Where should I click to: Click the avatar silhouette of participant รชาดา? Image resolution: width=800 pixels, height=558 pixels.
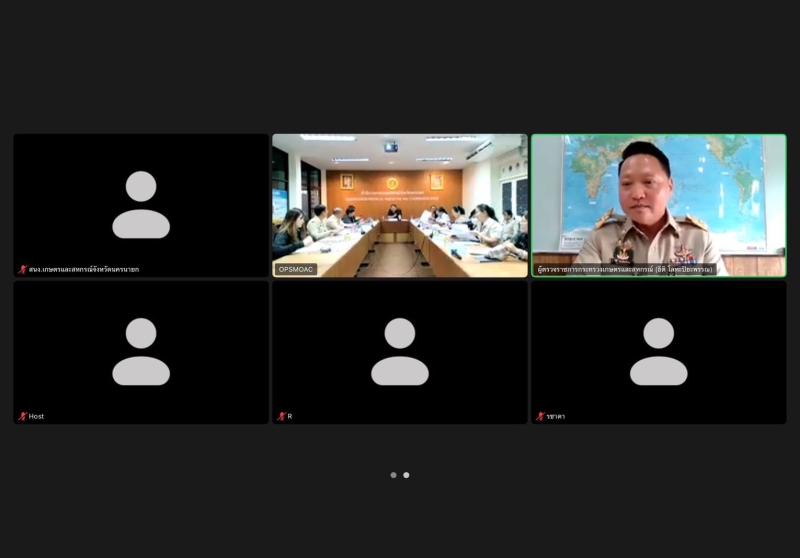pos(659,351)
